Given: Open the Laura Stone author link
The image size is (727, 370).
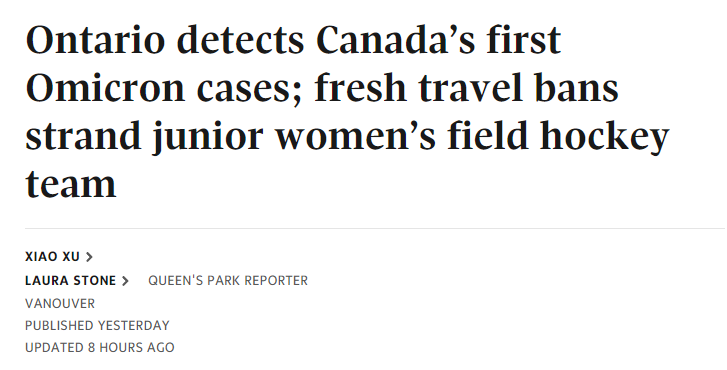Looking at the screenshot, I should pyautogui.click(x=70, y=281).
